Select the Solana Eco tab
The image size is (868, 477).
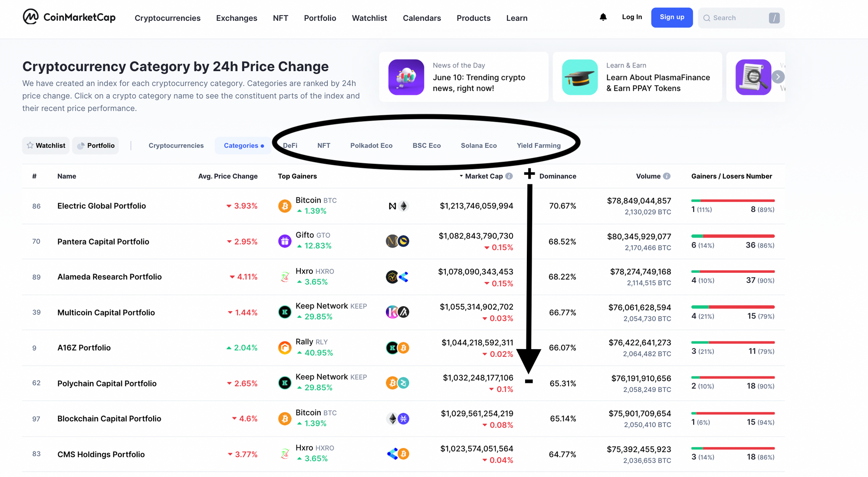click(x=479, y=146)
